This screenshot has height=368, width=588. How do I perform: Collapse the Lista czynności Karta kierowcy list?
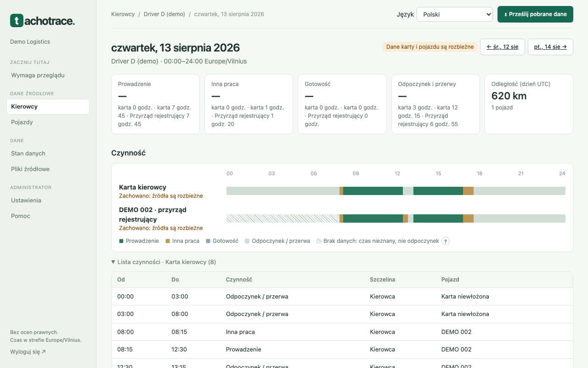point(164,262)
